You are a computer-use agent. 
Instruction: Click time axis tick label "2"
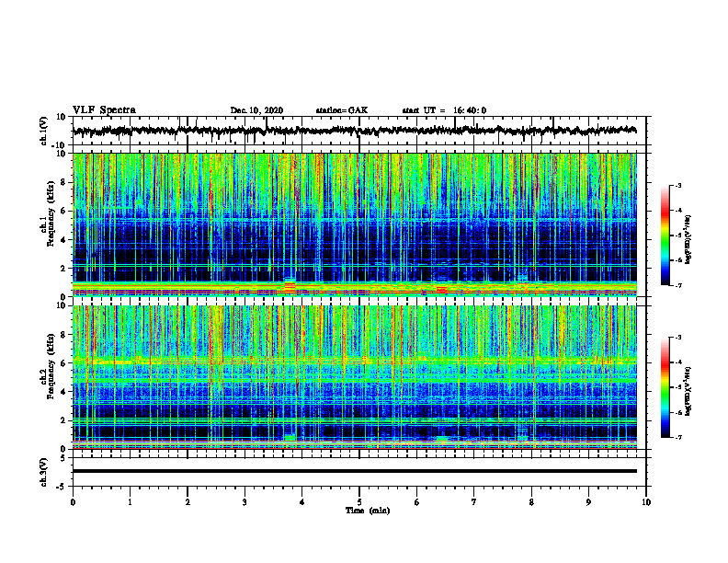[188, 502]
